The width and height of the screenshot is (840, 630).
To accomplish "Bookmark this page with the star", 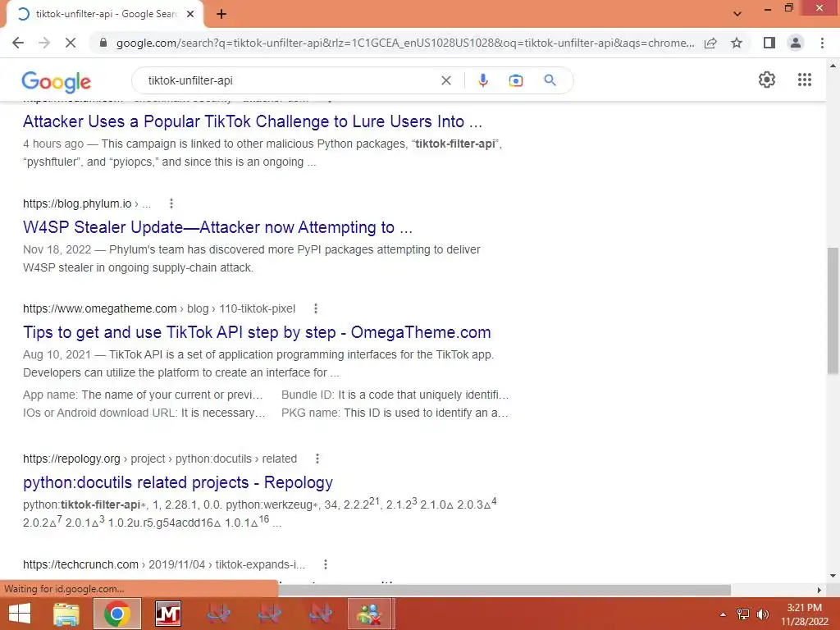I will pos(737,43).
